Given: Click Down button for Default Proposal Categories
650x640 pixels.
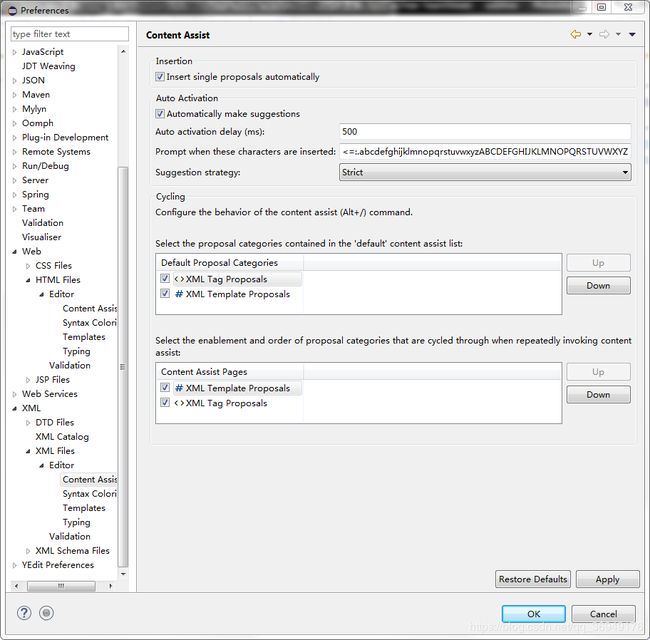Looking at the screenshot, I should 598,286.
